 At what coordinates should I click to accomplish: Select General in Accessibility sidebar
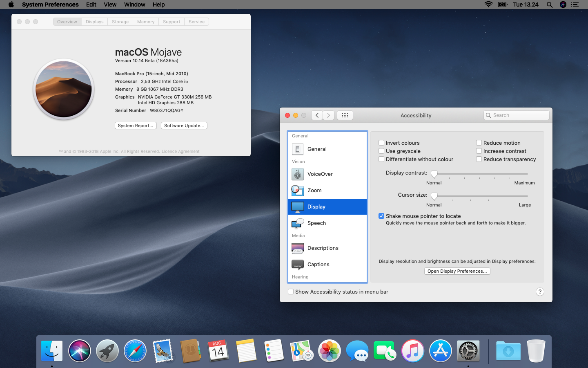click(327, 149)
